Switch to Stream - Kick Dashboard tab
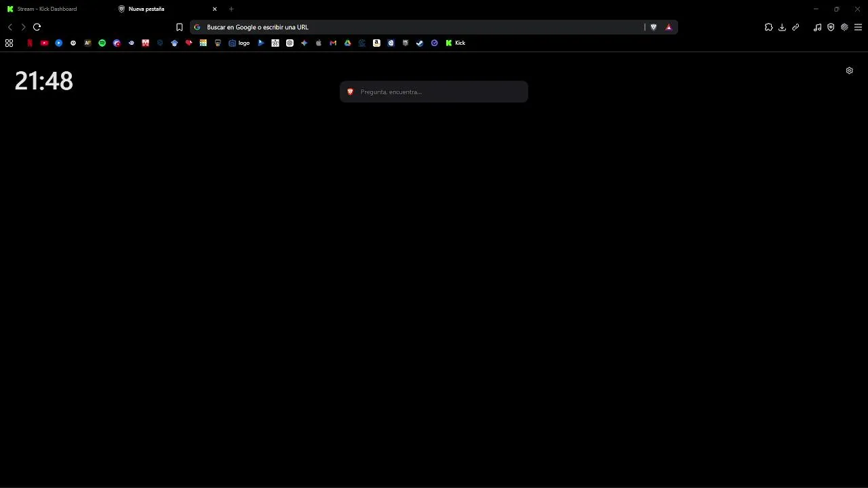 54,9
